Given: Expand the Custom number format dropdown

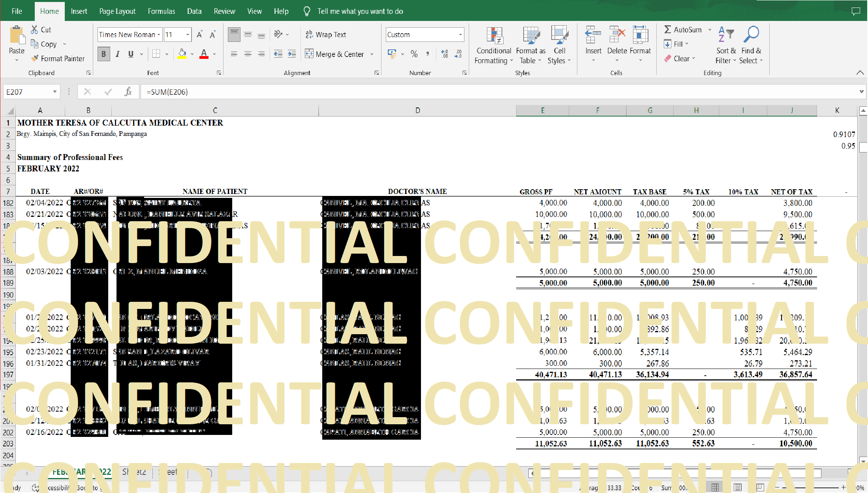Looking at the screenshot, I should pyautogui.click(x=460, y=35).
